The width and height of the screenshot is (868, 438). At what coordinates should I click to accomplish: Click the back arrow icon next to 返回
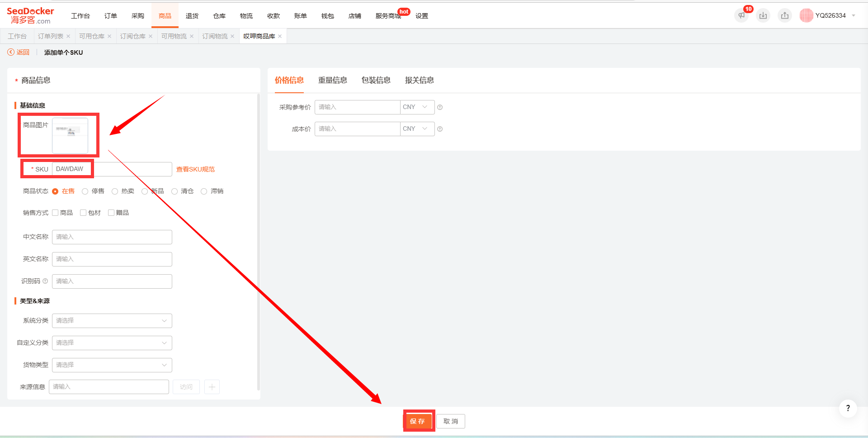coord(11,52)
